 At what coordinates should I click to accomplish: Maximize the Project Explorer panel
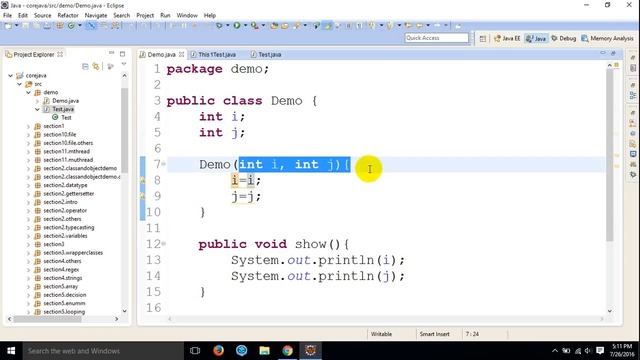click(122, 53)
